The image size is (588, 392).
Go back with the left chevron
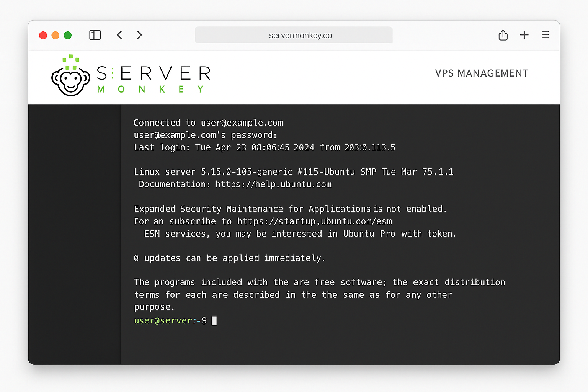(119, 35)
